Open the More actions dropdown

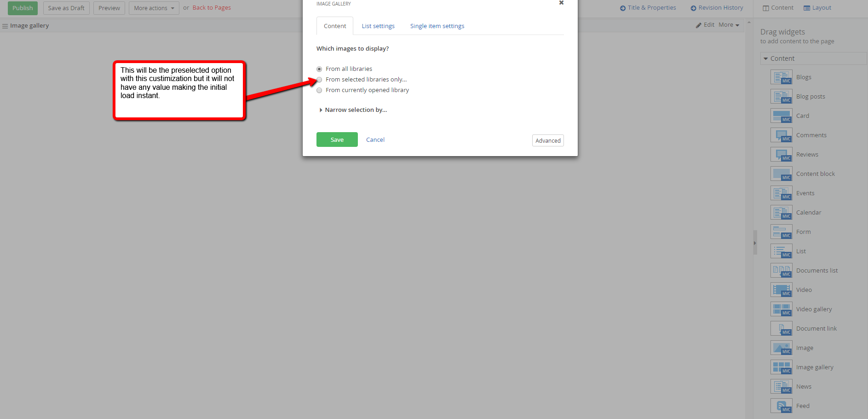[x=154, y=8]
